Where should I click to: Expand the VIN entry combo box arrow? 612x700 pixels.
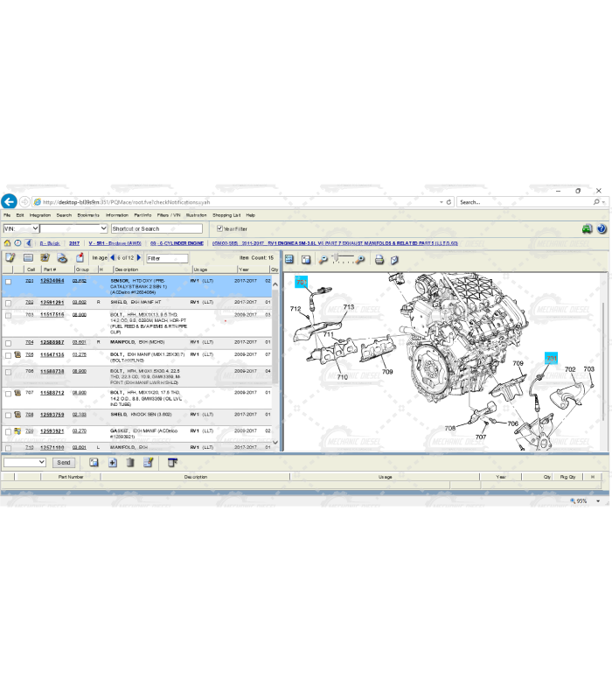pyautogui.click(x=104, y=229)
